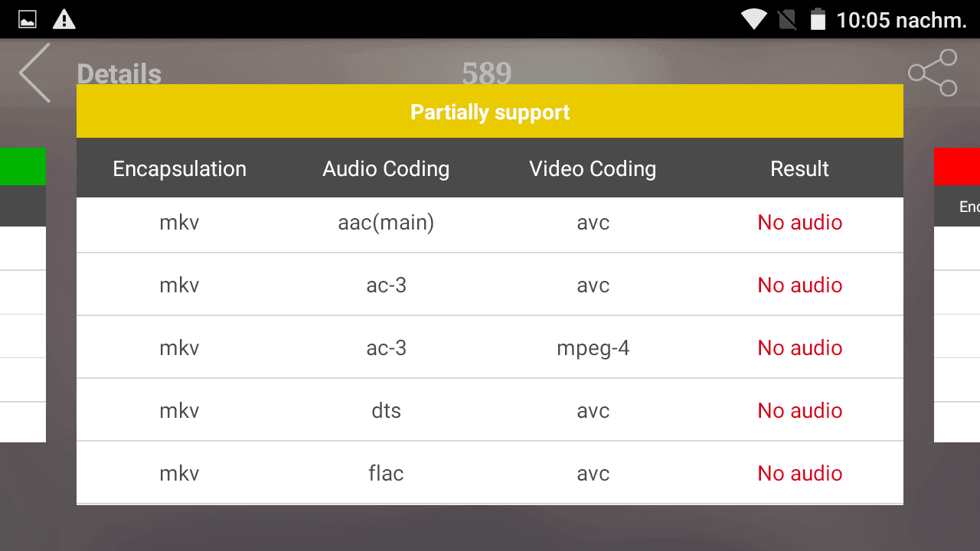Screen dimensions: 980x551
Task: Tap the share icon
Action: click(933, 73)
